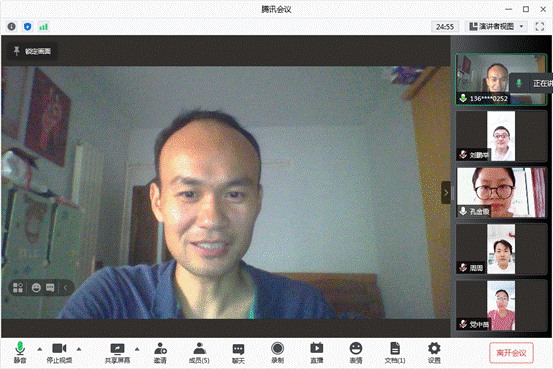Collapse the participant sidebar with the arrow
553x369 pixels.
(446, 193)
